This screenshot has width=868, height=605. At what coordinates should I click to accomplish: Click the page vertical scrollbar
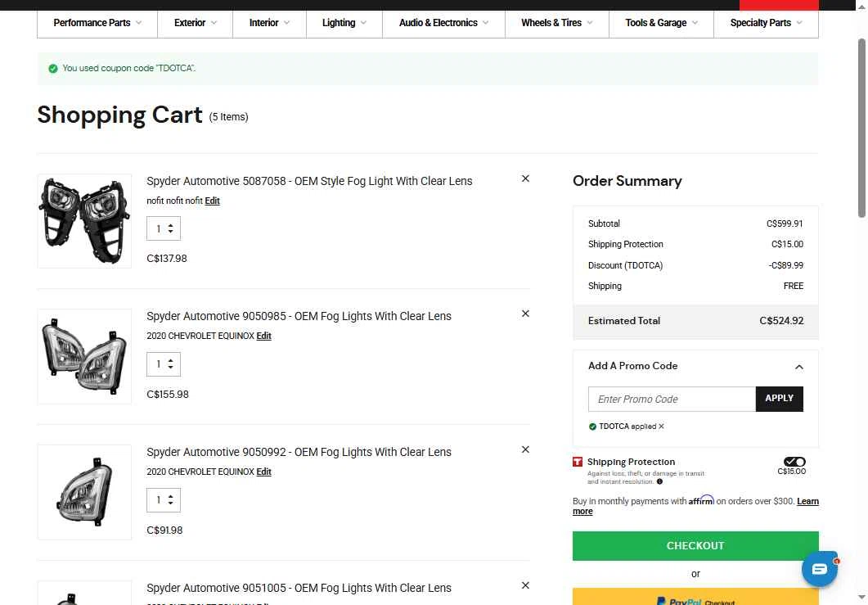click(x=861, y=128)
